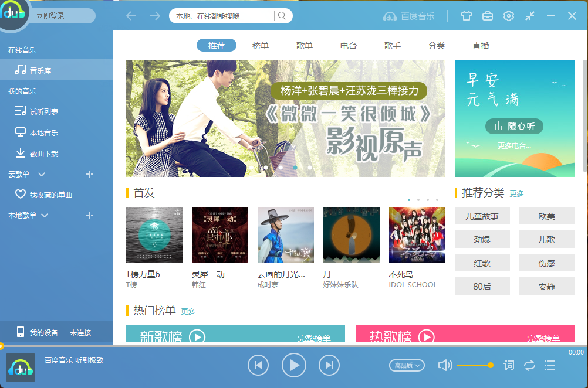Screen dimensions: 588x388
Task: Switch to mini mode with shrink arrows icon
Action: click(529, 16)
